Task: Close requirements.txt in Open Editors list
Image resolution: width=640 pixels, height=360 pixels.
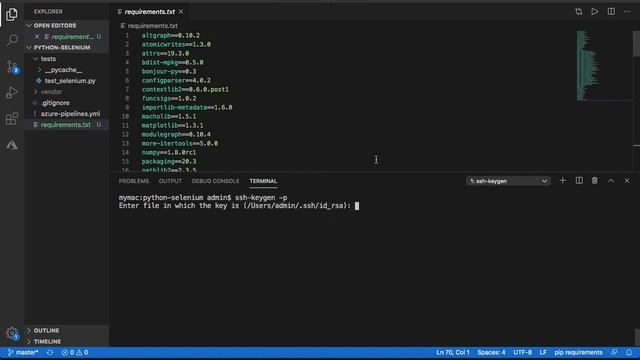Action: coord(37,37)
